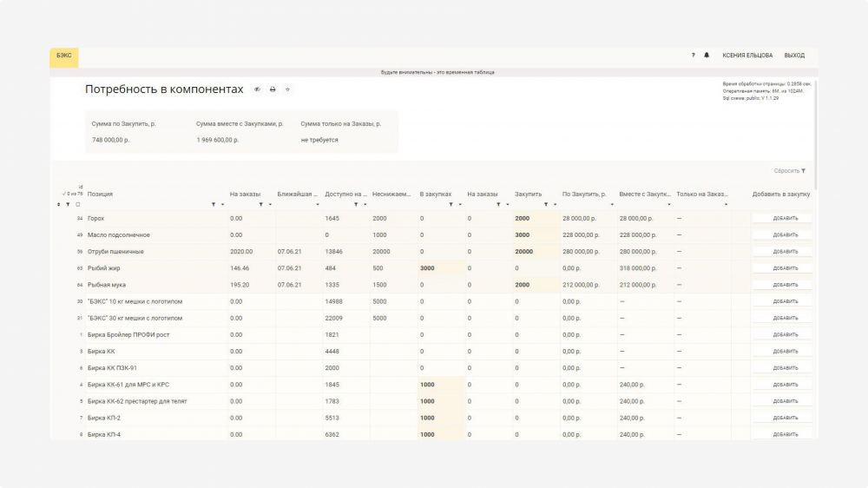This screenshot has height=488, width=868.
Task: Expand the Закупить column dropdown arrow
Action: point(556,204)
